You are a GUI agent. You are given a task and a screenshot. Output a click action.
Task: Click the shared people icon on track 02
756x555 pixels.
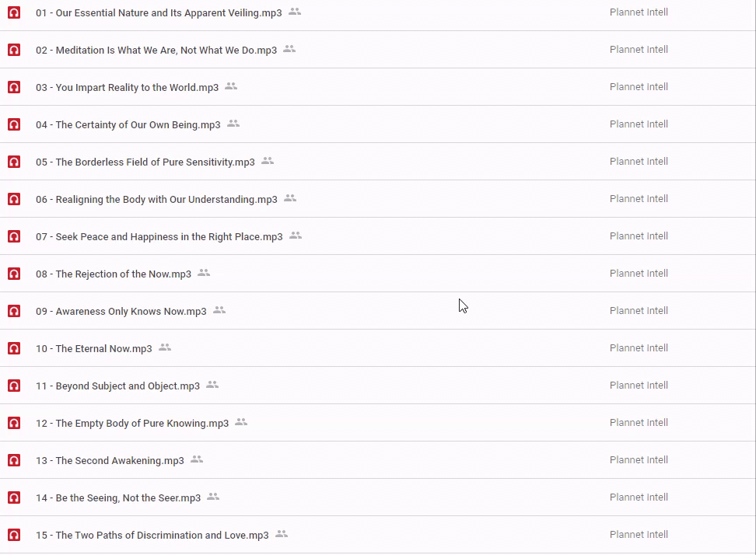pos(289,49)
